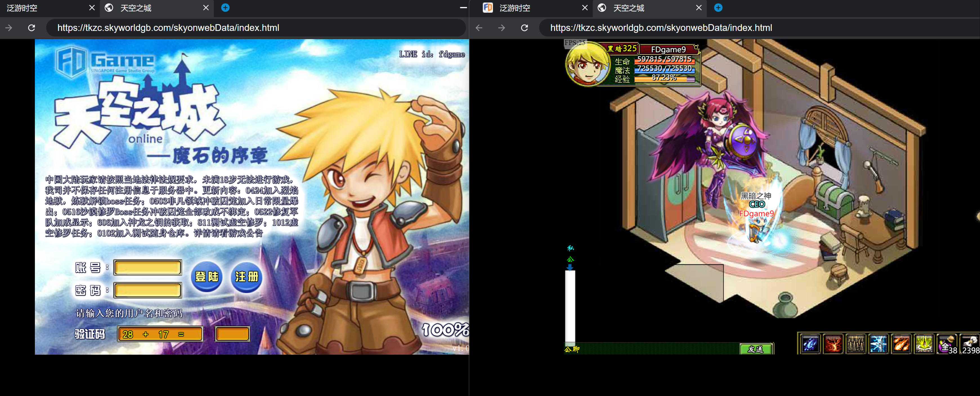
Task: Click the blue swirl skill icon
Action: pos(810,344)
